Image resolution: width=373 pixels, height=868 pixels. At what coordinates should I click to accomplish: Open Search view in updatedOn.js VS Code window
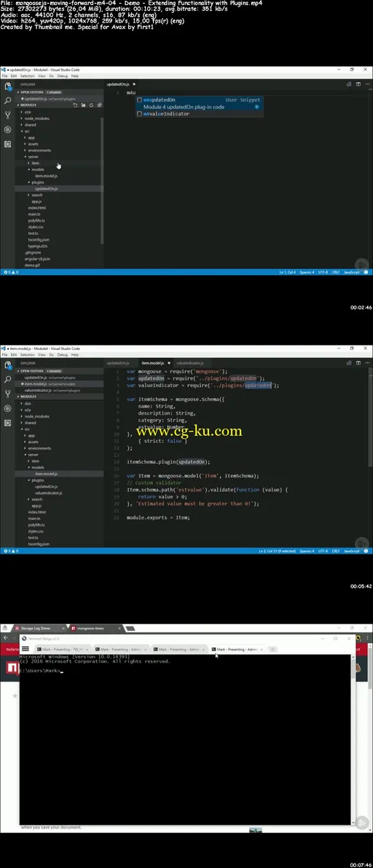coord(7,100)
